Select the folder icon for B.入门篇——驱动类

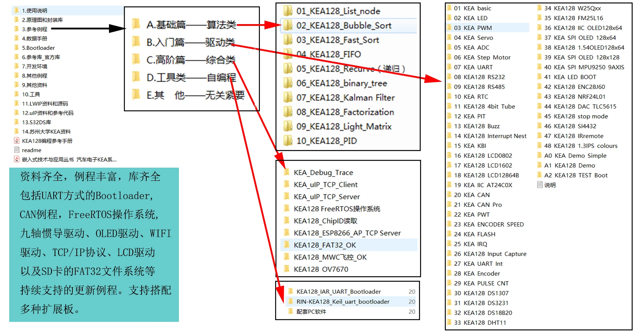pos(136,41)
